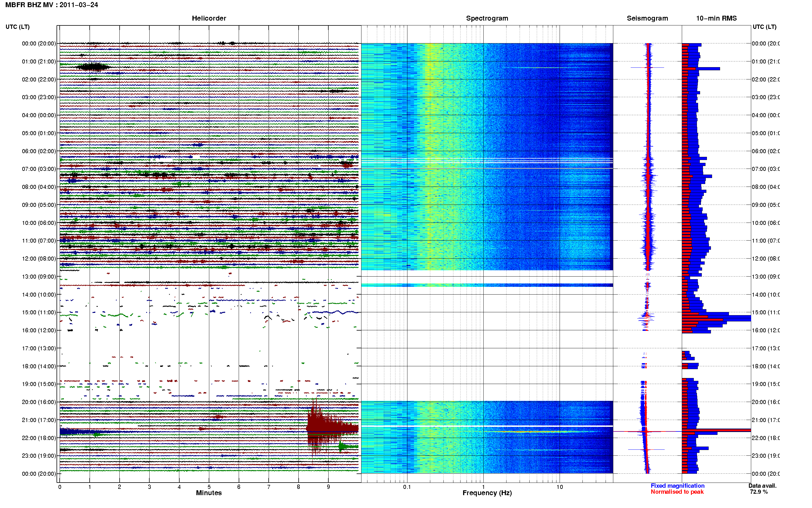Select the 10-min RMS panel heading

coord(716,18)
